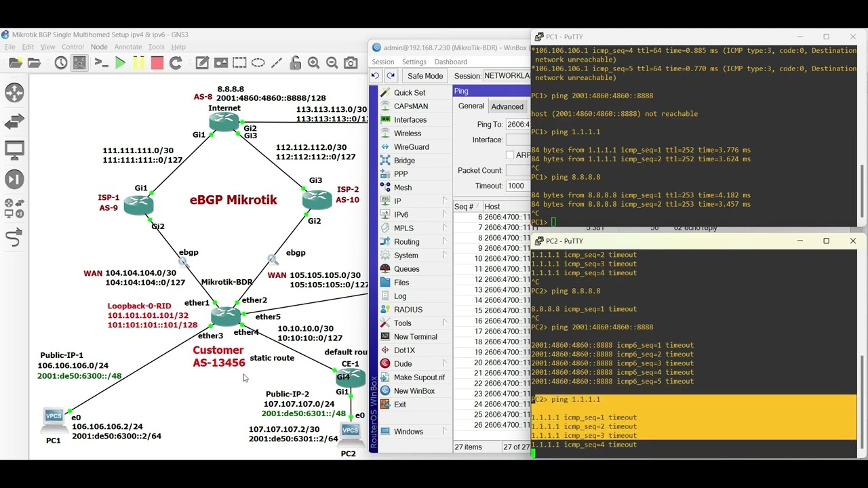Screen dimensions: 868x488
Task: Open CAPsMAN in WinBox sidebar
Action: pos(411,106)
